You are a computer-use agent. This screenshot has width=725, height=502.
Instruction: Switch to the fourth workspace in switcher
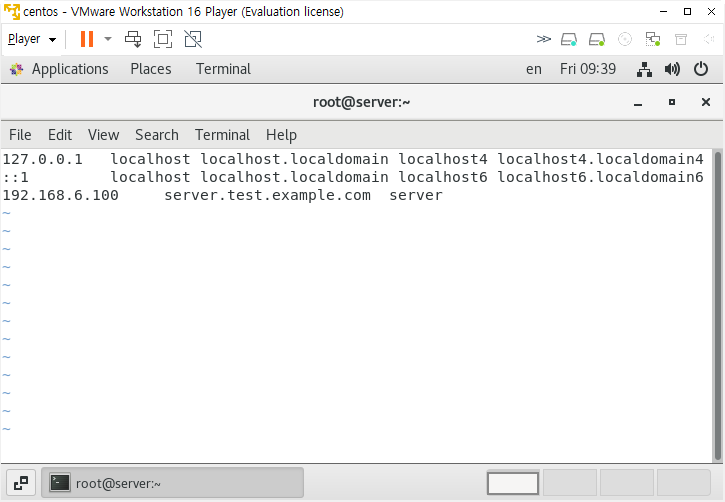pos(683,483)
